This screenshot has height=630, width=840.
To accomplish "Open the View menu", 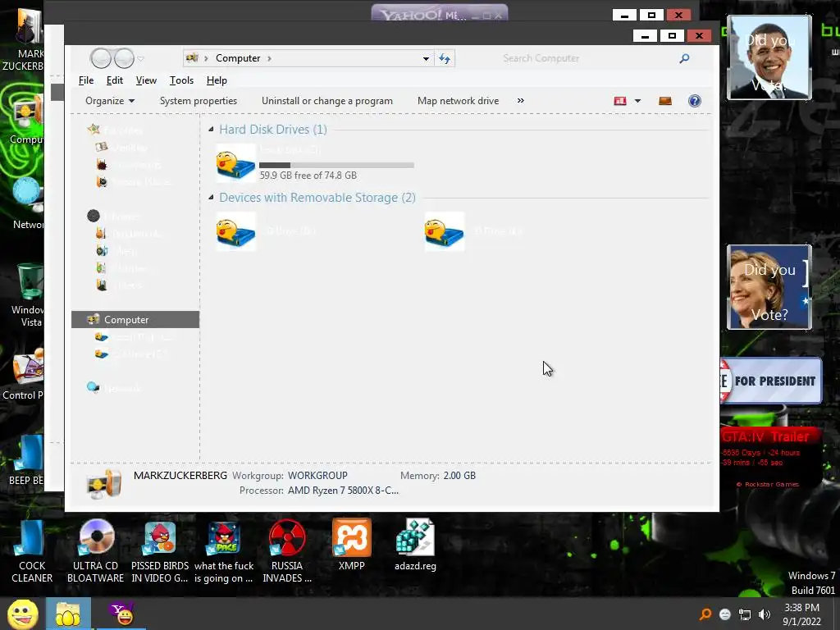I will [x=146, y=80].
